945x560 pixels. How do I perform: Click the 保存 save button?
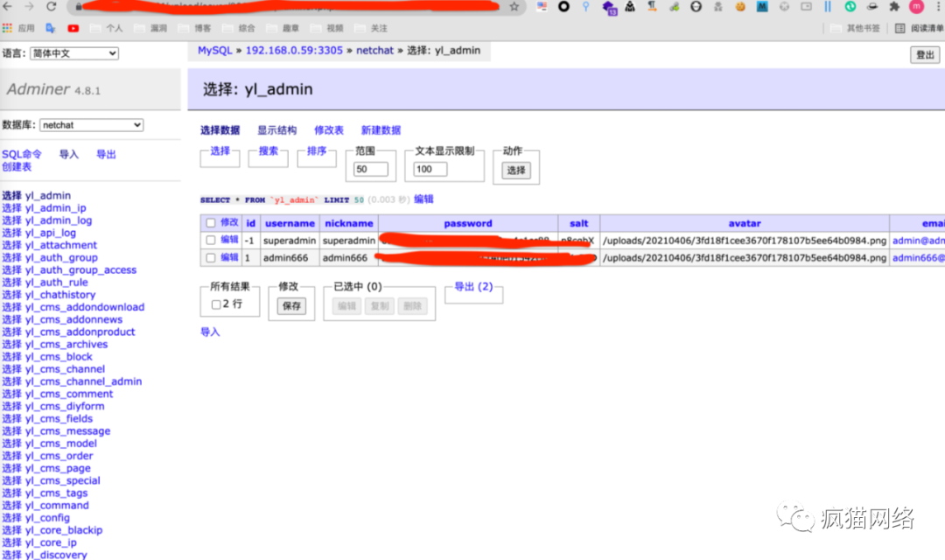(291, 306)
